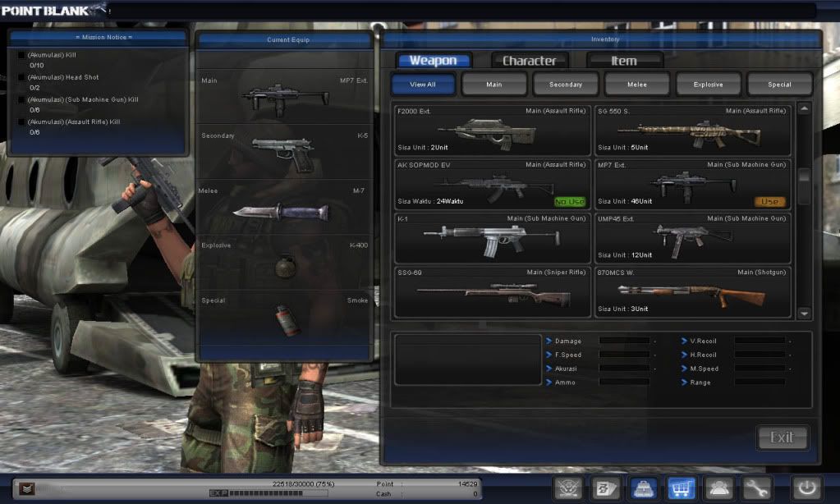Image resolution: width=840 pixels, height=504 pixels.
Task: Click the weapon preview box in stats panel
Action: pyautogui.click(x=468, y=360)
